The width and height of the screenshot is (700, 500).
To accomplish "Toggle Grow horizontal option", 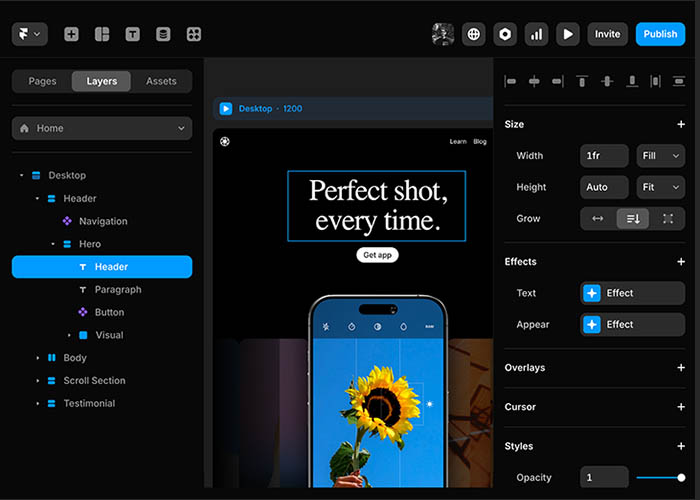I will point(598,219).
